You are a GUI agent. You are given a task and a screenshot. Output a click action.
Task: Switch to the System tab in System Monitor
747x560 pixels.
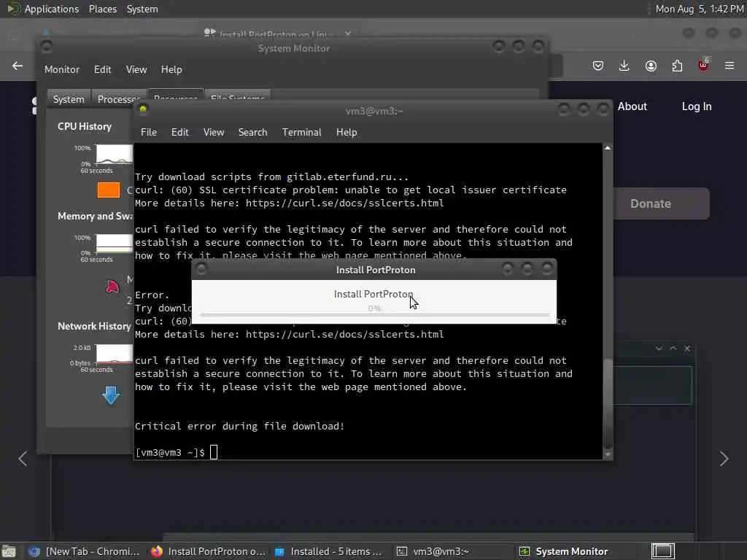[x=69, y=99]
